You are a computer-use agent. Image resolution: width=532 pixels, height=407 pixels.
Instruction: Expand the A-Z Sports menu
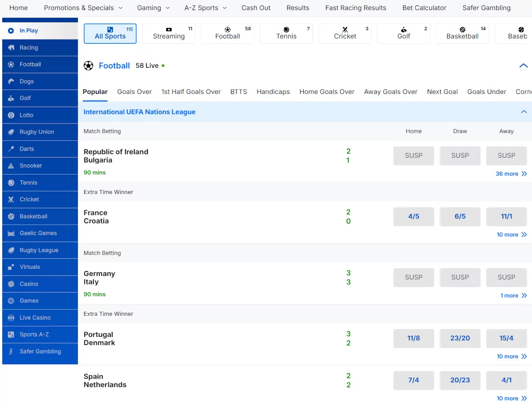pyautogui.click(x=206, y=8)
